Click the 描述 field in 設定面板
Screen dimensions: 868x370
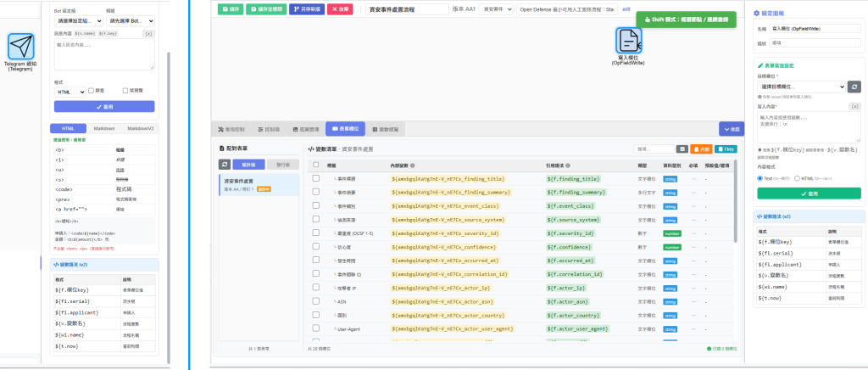816,43
